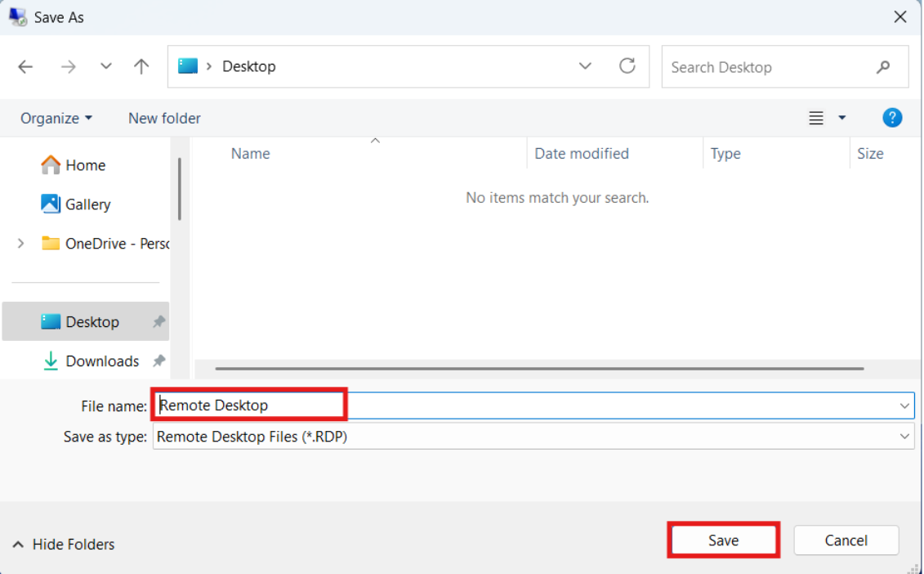Viewport: 924px width, 574px height.
Task: Select Gallery in the navigation pane
Action: click(x=87, y=204)
